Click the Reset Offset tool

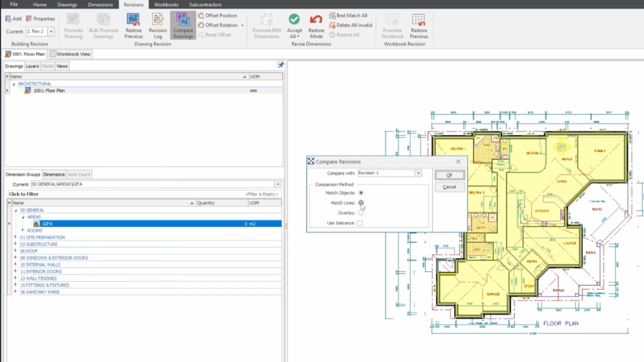coord(214,35)
